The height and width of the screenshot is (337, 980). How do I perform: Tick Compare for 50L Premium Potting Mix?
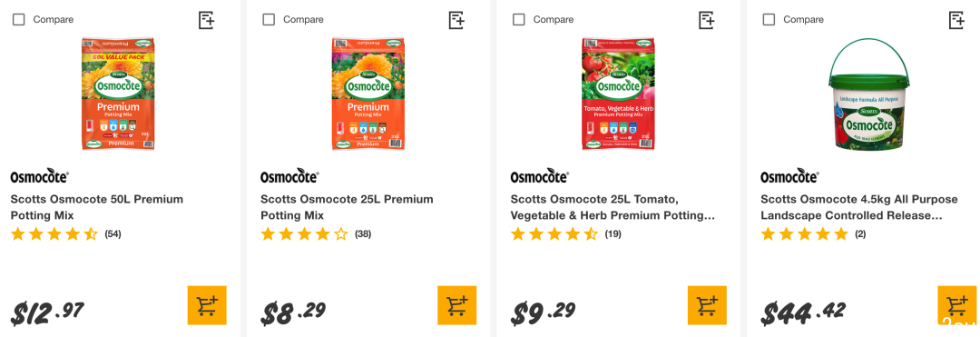point(19,19)
